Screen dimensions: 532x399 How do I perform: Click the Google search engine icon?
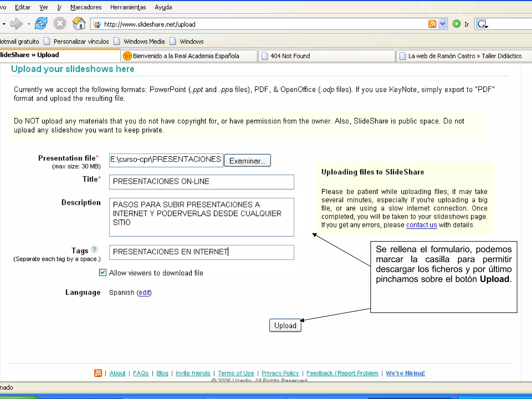click(x=481, y=24)
